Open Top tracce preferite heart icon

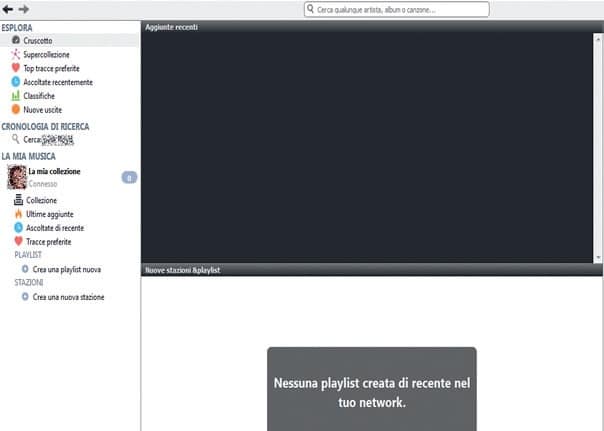pos(15,68)
